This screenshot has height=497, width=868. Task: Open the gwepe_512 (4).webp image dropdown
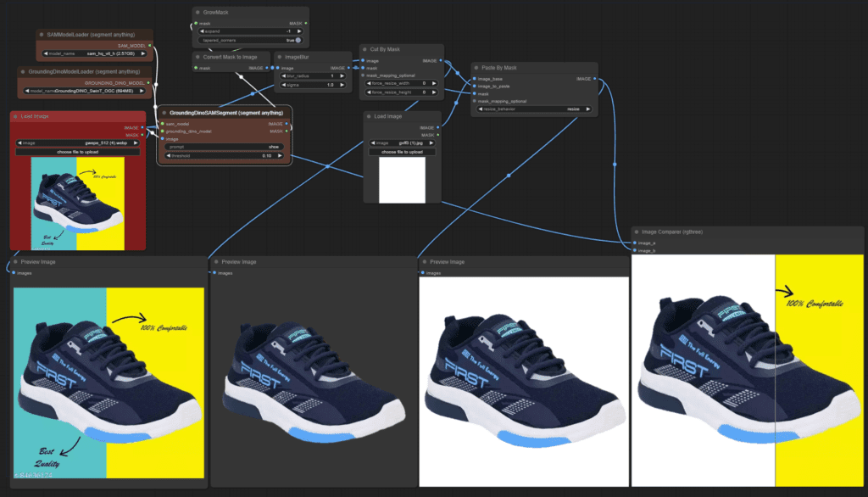(77, 143)
